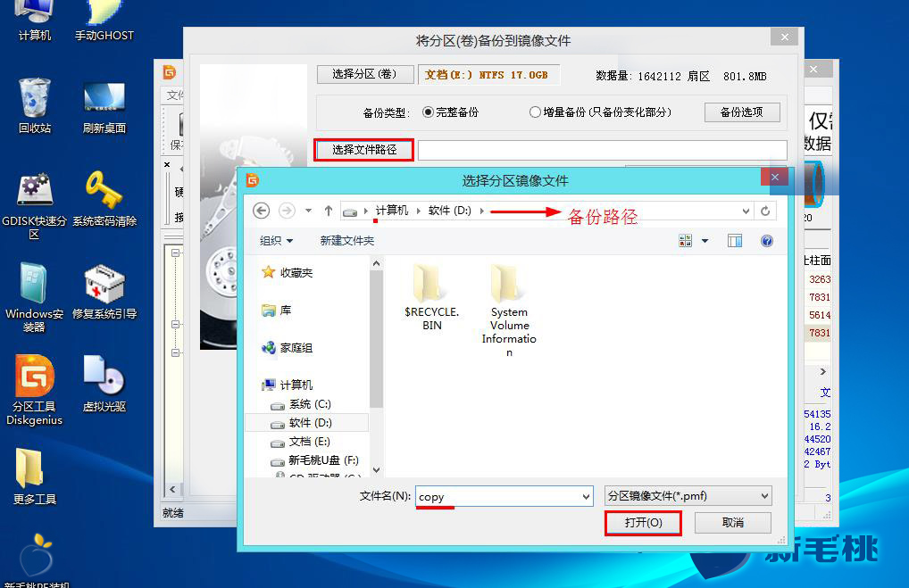Click the 打开(O) button
Screen dimensions: 909x588
pos(643,523)
